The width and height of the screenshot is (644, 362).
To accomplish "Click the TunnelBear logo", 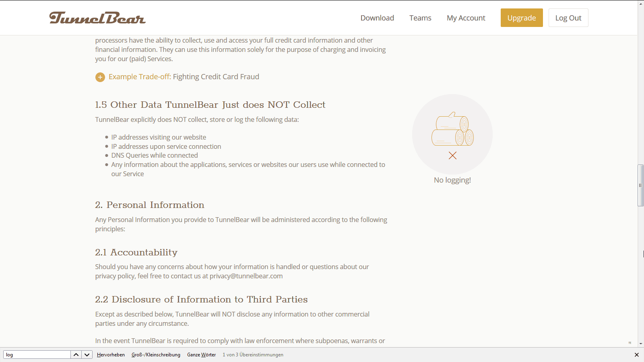I will click(x=97, y=18).
